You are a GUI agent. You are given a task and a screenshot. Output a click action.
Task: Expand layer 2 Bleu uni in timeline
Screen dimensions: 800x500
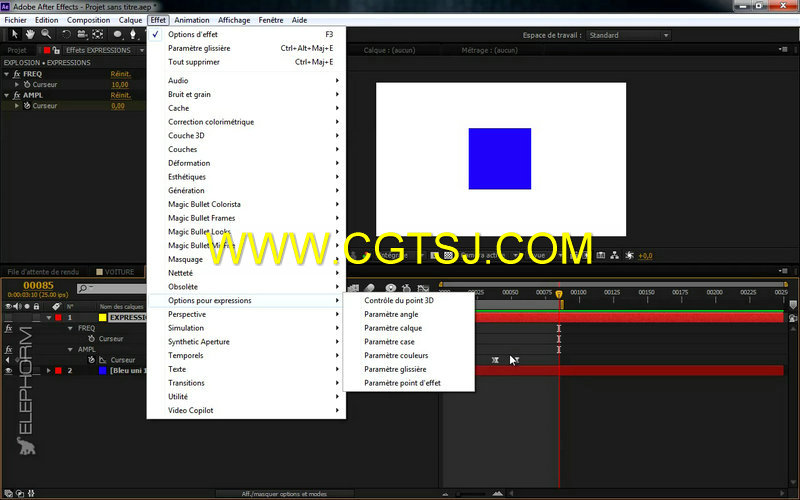click(49, 371)
